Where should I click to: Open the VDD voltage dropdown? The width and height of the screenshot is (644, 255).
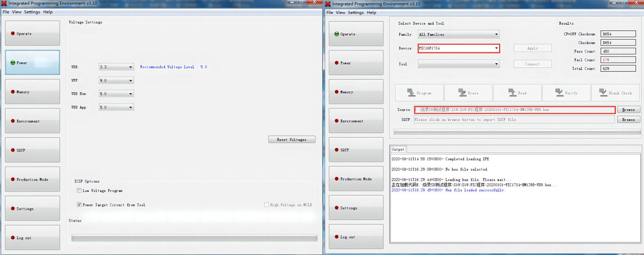pyautogui.click(x=116, y=67)
